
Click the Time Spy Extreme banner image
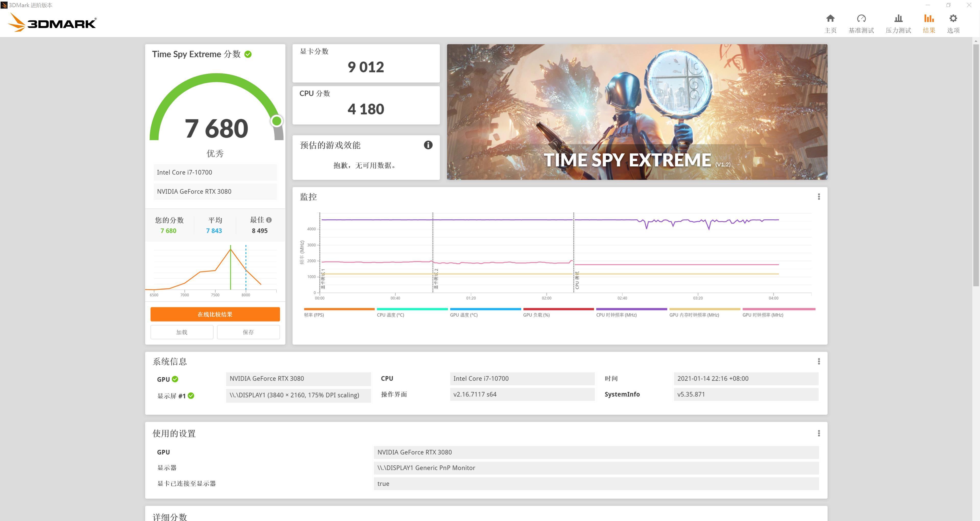point(637,112)
